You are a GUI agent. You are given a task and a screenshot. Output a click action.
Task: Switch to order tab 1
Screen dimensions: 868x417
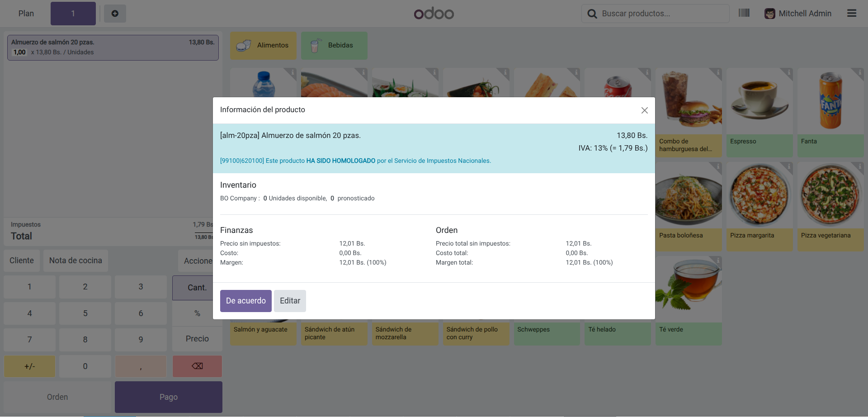(x=73, y=14)
